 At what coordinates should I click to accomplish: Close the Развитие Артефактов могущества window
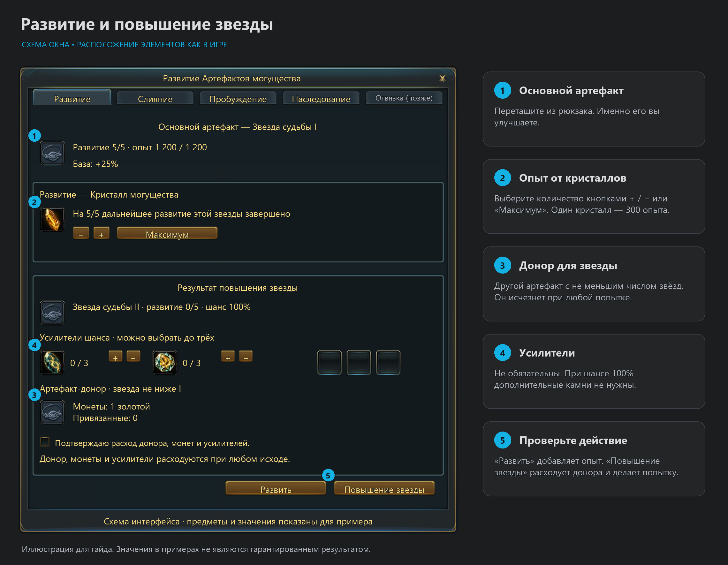coord(442,79)
